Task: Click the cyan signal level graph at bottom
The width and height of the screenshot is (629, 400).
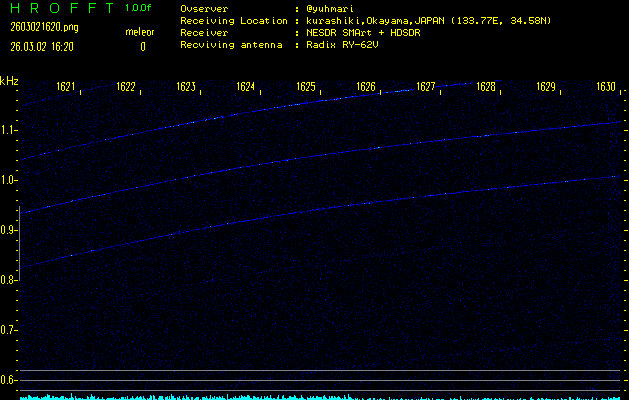Action: click(x=320, y=396)
